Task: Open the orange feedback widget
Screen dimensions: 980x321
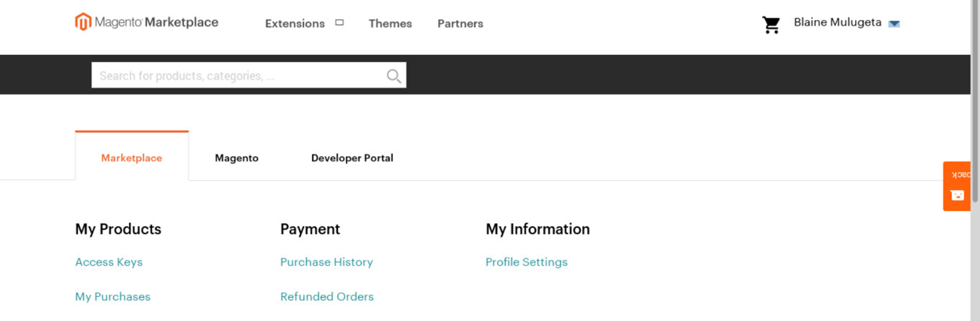Action: click(x=957, y=186)
